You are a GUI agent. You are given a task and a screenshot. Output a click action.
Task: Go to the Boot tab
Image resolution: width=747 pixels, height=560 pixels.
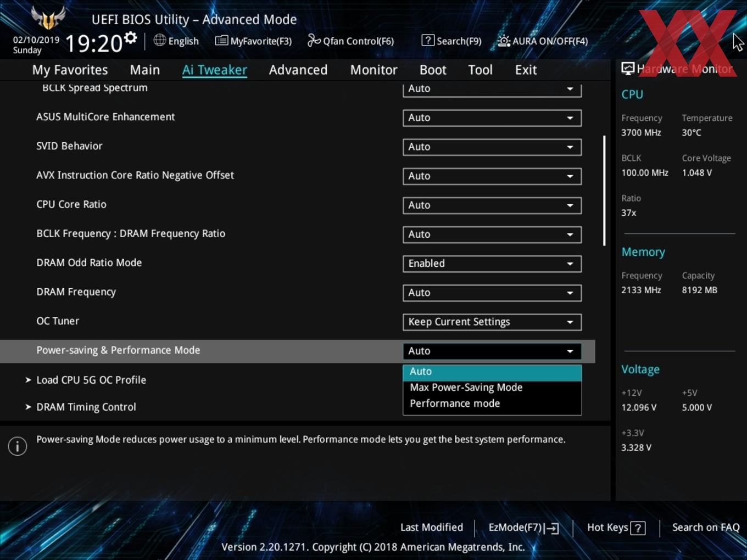tap(433, 70)
